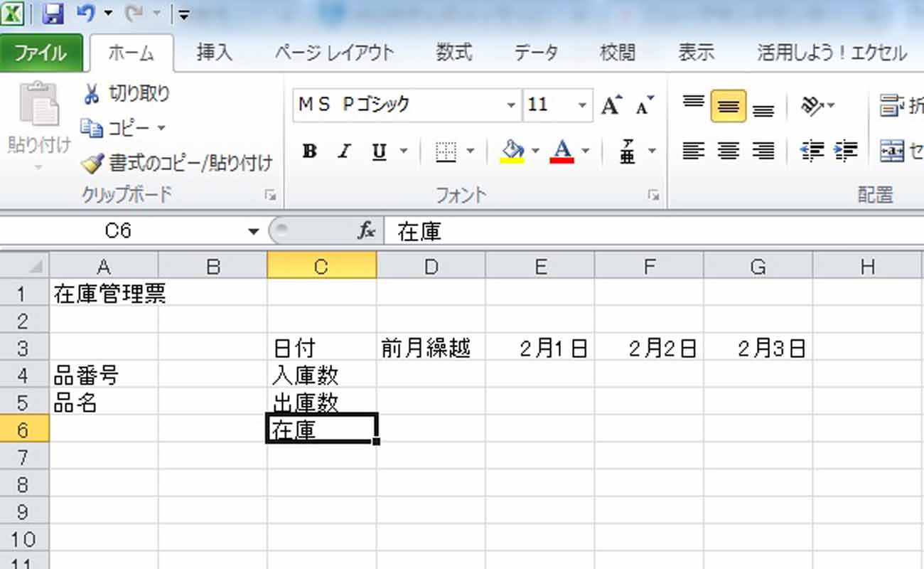Toggle Bold formatting

(309, 151)
